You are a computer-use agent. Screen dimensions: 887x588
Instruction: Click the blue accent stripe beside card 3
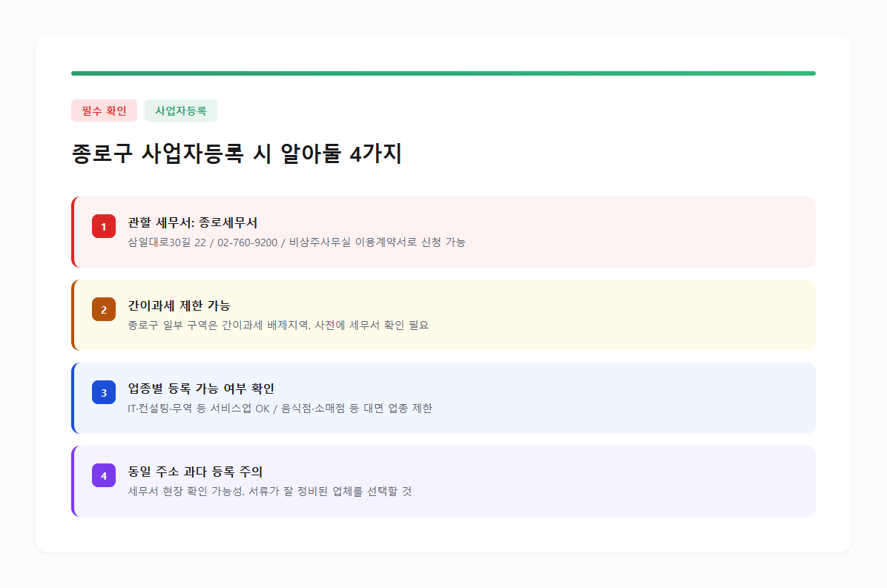73,397
